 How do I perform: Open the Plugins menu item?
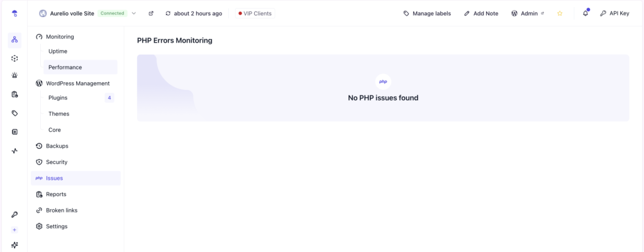click(58, 97)
